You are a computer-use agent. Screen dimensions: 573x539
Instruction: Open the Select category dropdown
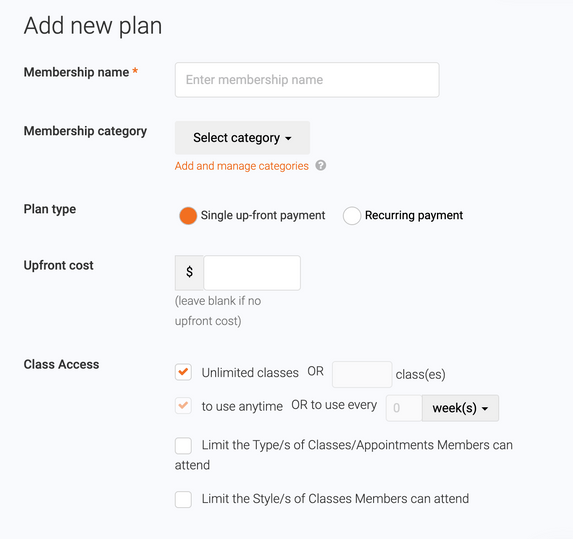pyautogui.click(x=242, y=138)
